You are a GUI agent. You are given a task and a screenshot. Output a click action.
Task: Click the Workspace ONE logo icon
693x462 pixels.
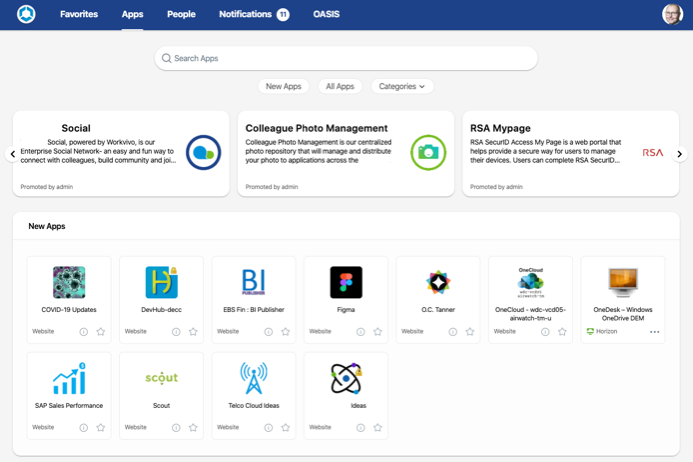point(26,14)
